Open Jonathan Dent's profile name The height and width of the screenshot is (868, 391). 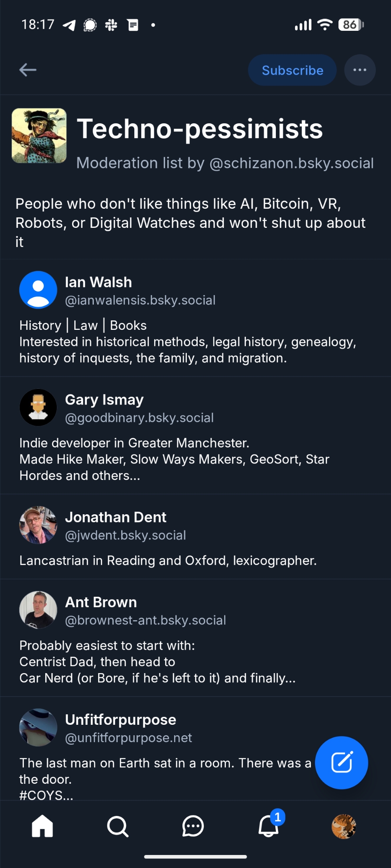pos(116,517)
